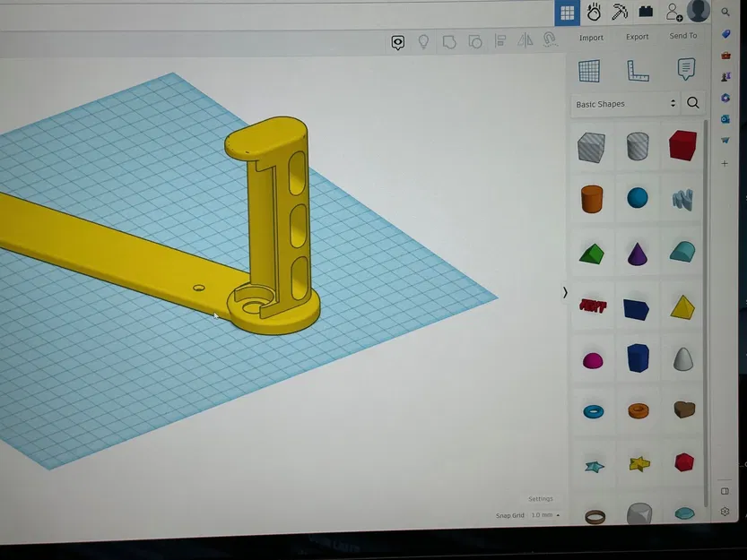Open workplane Settings

point(540,498)
